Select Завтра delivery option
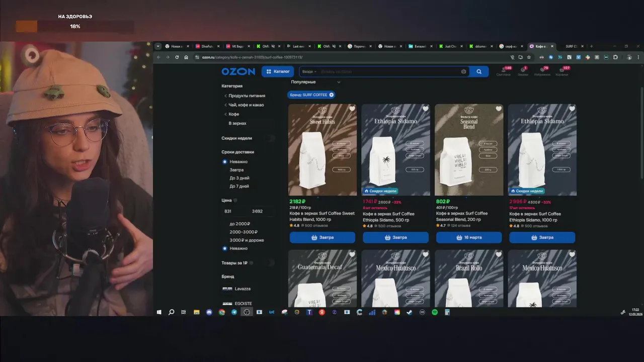 pos(236,170)
